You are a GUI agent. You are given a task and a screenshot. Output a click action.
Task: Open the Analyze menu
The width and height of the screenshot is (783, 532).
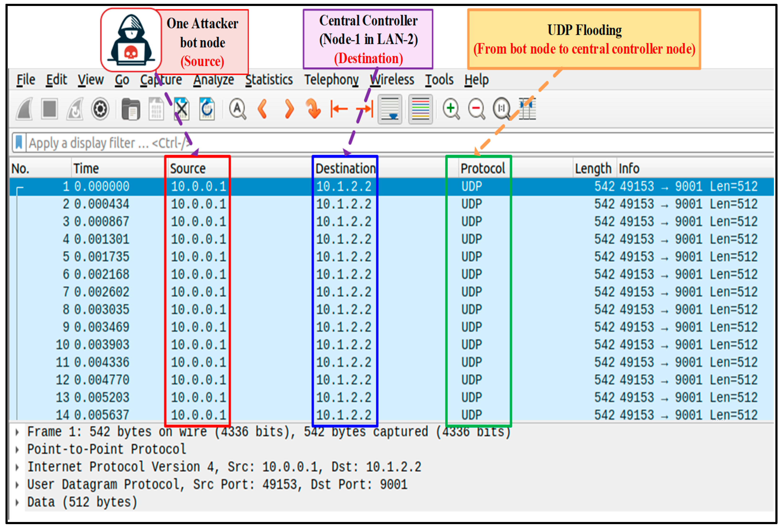click(x=214, y=80)
